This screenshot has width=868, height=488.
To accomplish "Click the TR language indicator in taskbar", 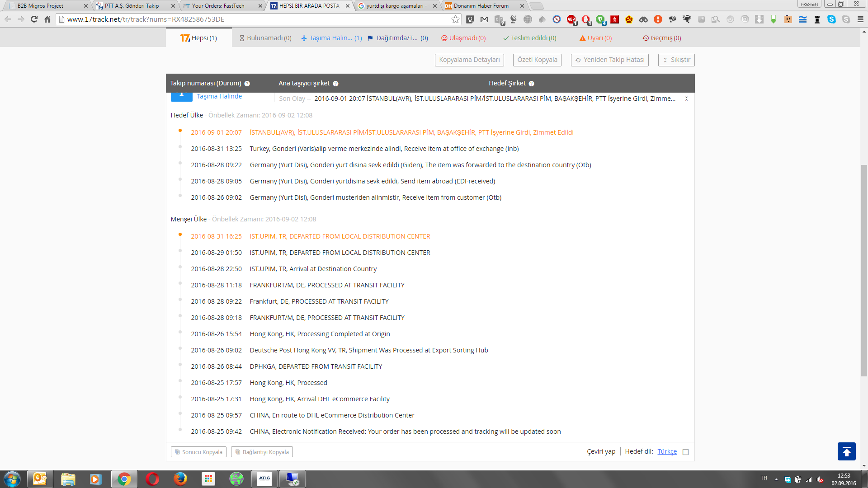I will [x=764, y=478].
